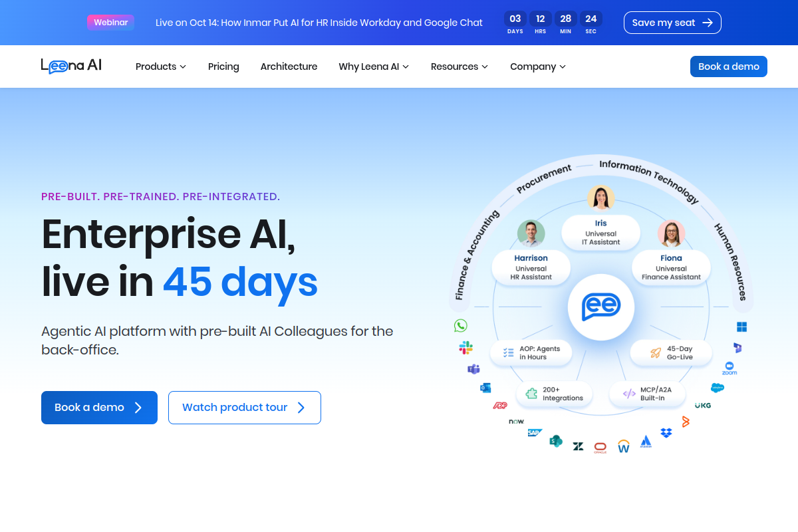
Task: Click the Microsoft Windows logo icon
Action: (x=742, y=327)
